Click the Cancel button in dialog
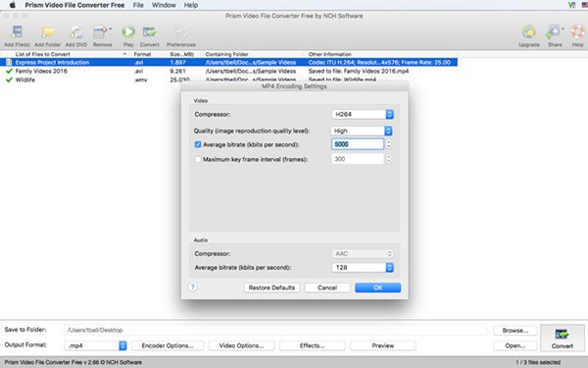Screen dimensions: 588x368 327,288
